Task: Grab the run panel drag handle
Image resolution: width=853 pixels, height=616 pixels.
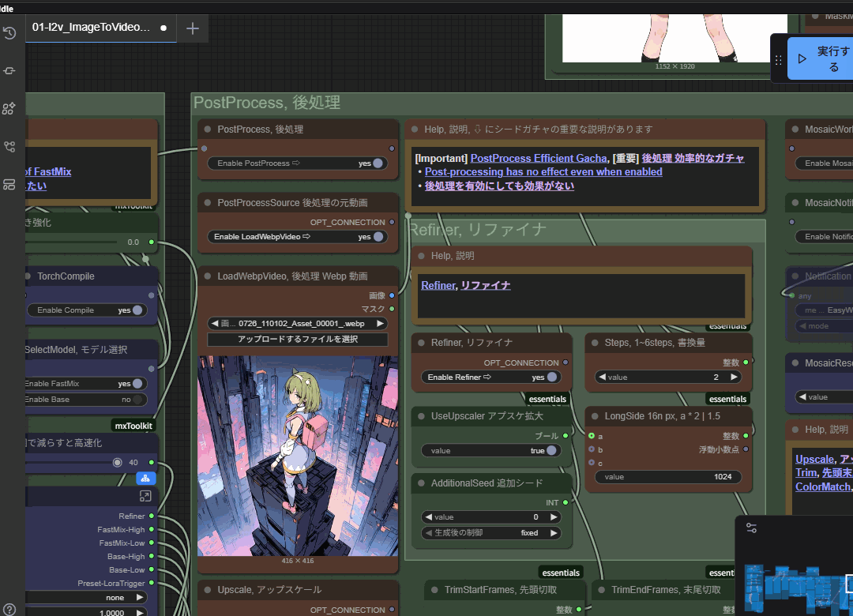Action: click(x=779, y=59)
